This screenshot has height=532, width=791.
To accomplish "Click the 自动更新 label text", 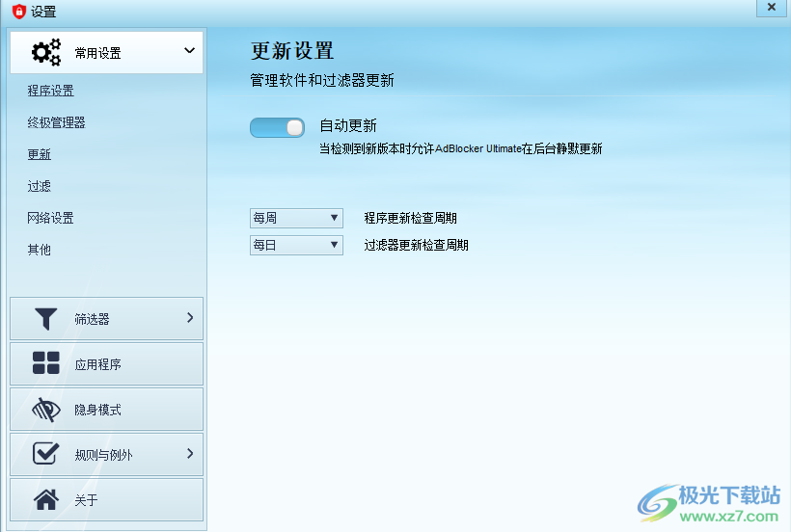I will tap(348, 125).
